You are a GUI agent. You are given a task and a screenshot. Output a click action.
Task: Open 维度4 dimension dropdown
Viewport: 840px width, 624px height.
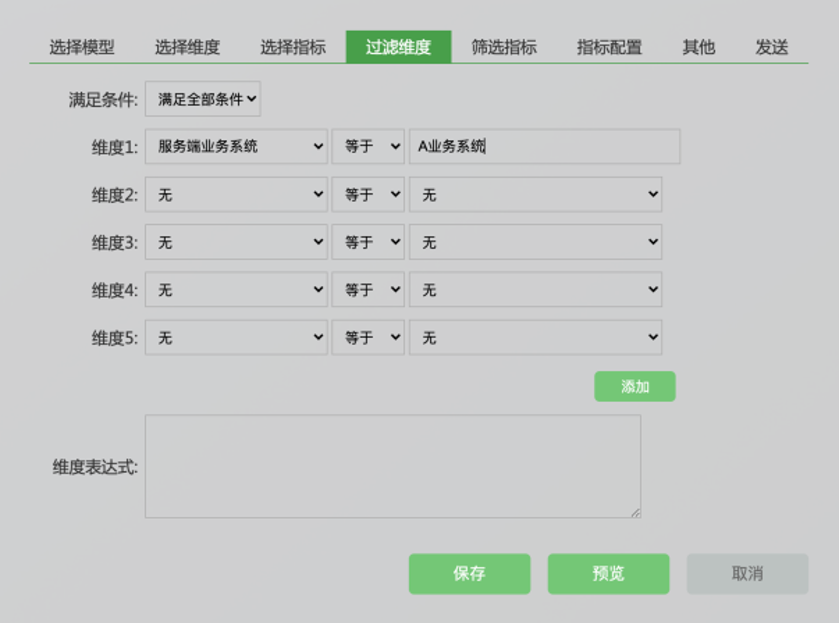click(x=236, y=290)
